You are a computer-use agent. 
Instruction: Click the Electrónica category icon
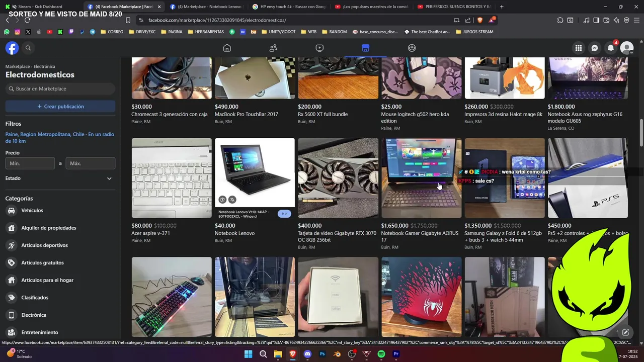tap(11, 315)
